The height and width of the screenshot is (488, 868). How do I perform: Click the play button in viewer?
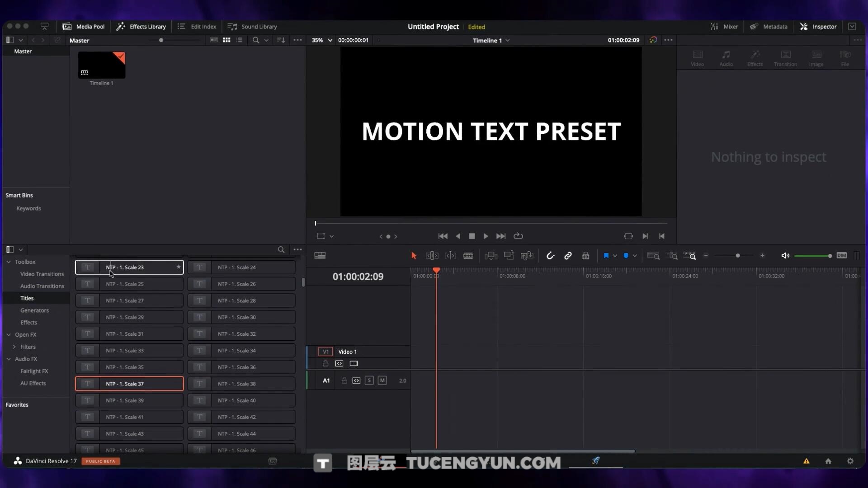tap(486, 236)
